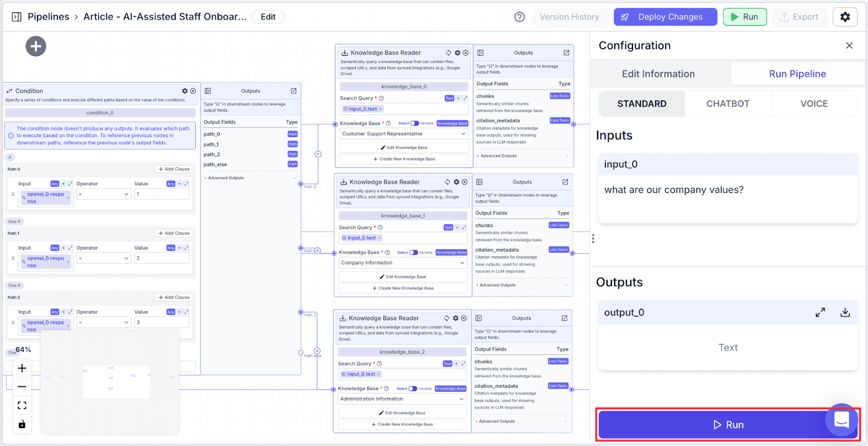Toggle Select/Variable switch for knowledge_base_2

coord(413,389)
